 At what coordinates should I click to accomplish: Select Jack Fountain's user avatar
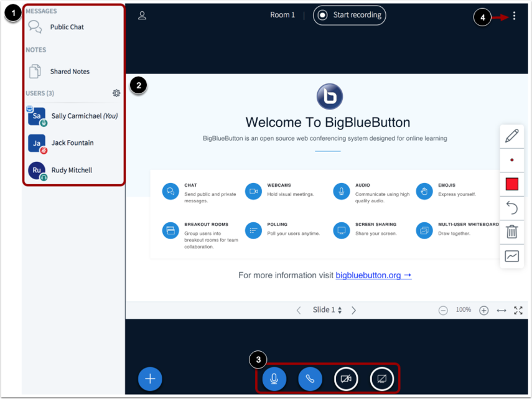(37, 143)
